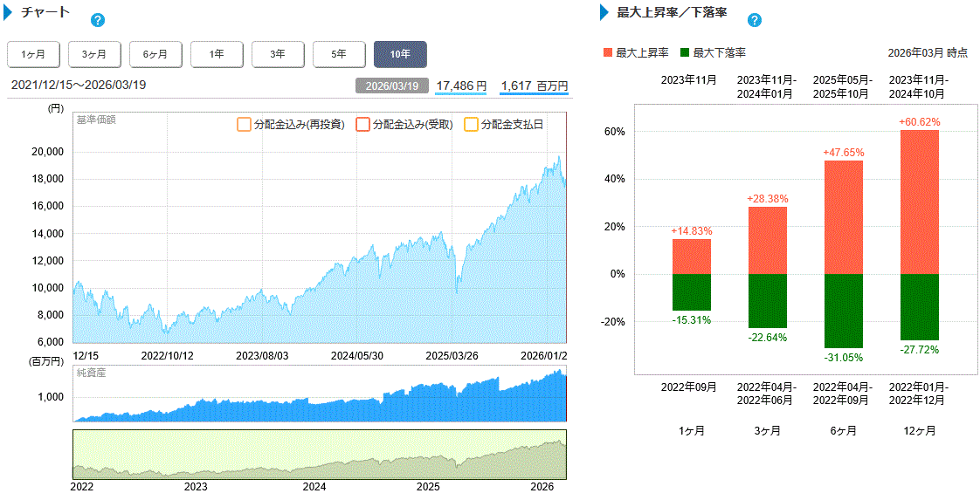Toggle 分配金支払日 checkbox
Image resolution: width=980 pixels, height=500 pixels.
471,125
